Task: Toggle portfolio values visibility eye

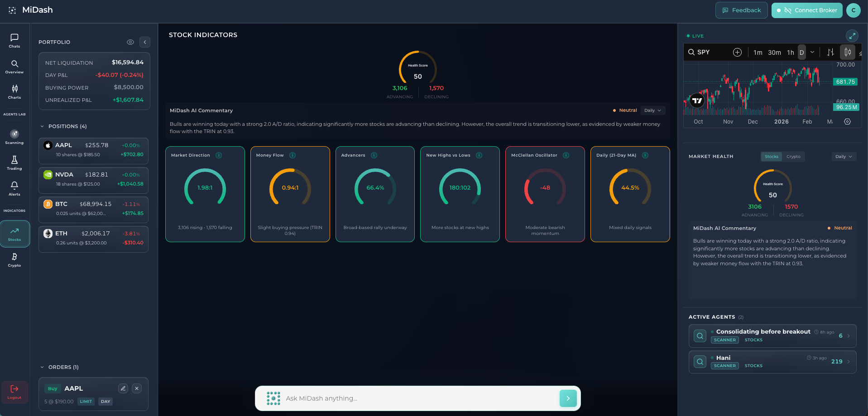Action: coord(130,42)
